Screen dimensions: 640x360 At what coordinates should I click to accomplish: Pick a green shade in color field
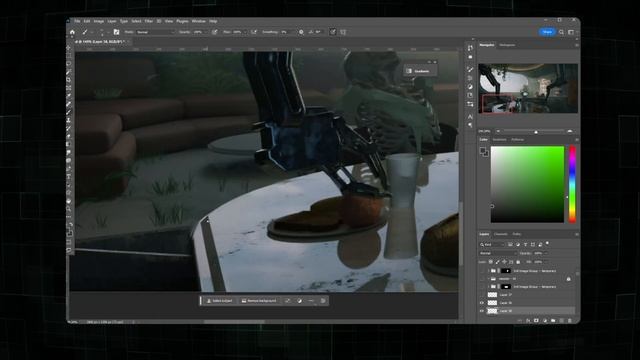point(527,184)
